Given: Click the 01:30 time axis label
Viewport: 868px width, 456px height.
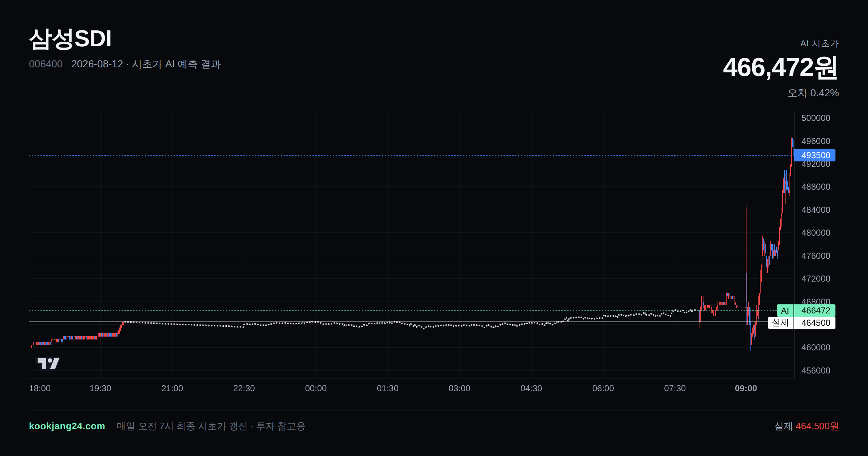Looking at the screenshot, I should pos(388,388).
